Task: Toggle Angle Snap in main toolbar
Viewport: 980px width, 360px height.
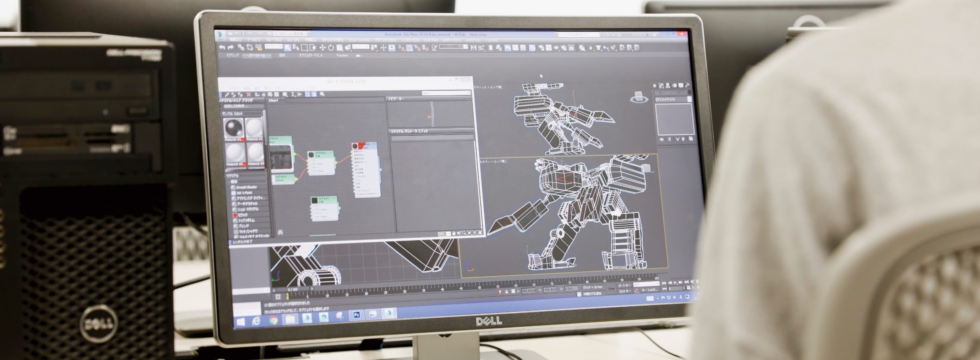Action: 409,48
